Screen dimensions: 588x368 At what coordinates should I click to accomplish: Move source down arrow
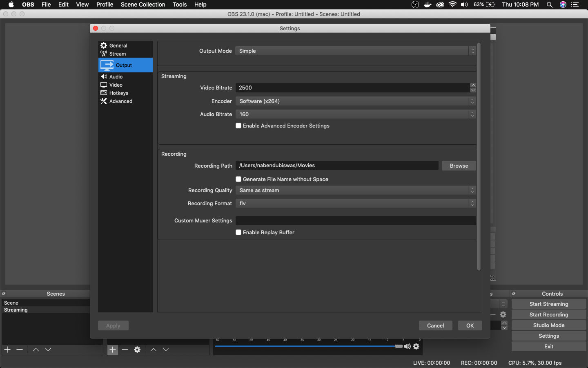pos(166,350)
